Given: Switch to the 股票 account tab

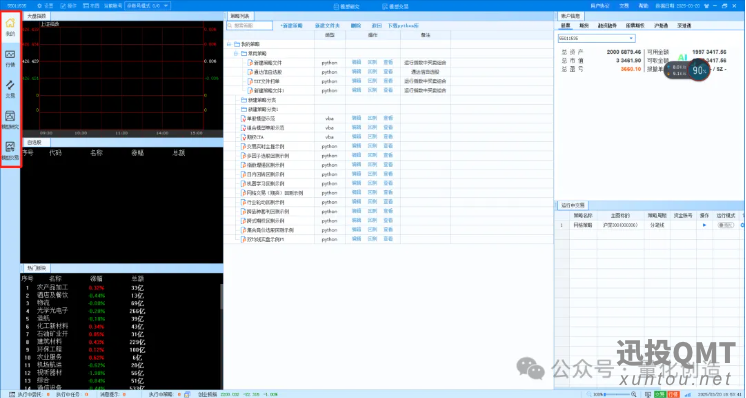Looking at the screenshot, I should click(565, 26).
